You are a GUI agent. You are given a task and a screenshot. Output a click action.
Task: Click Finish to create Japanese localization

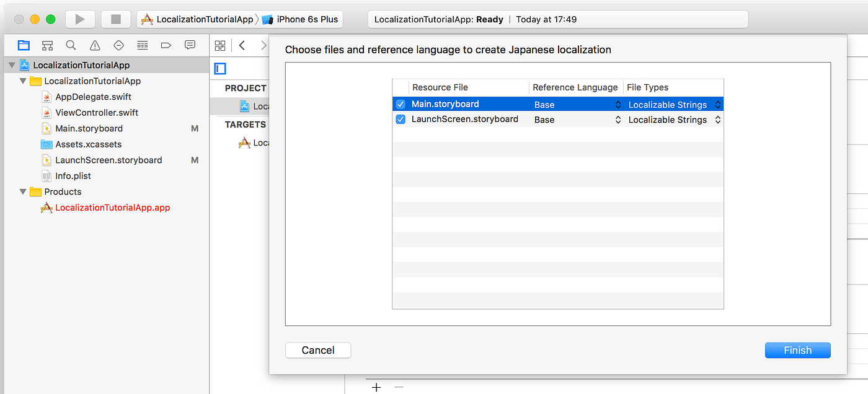click(x=797, y=351)
